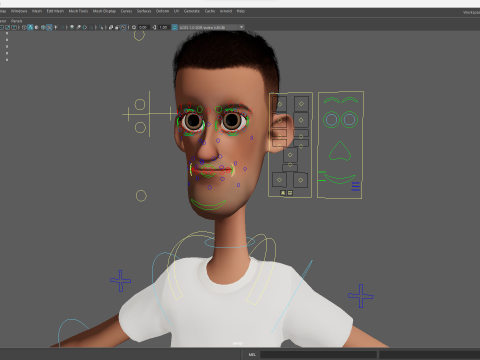Click the isolate select icon
This screenshot has height=360, width=480.
[101, 27]
